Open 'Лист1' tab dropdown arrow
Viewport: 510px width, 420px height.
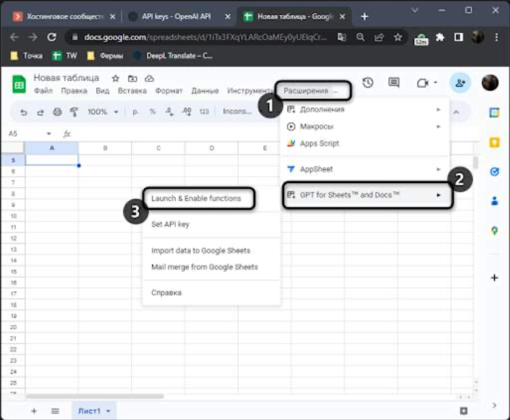(108, 411)
